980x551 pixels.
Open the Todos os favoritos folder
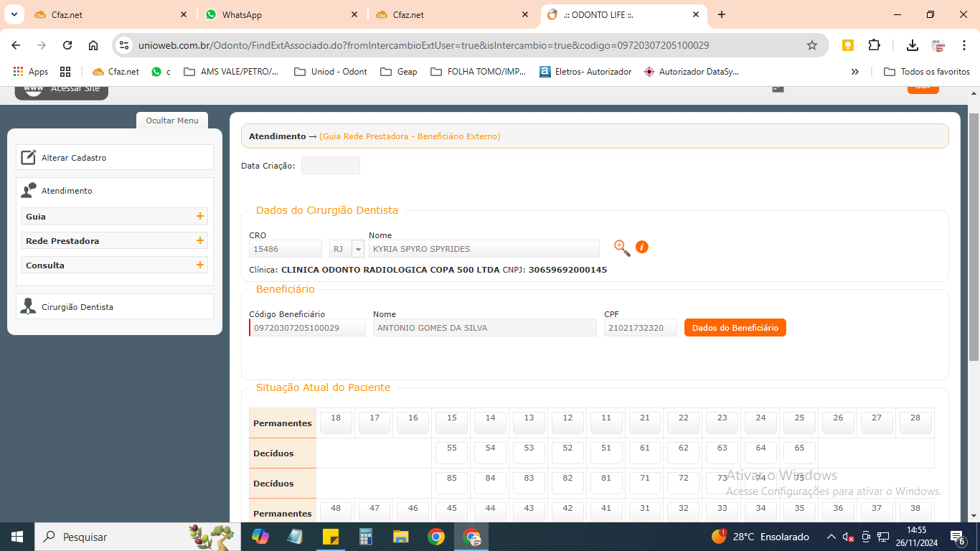click(x=927, y=72)
